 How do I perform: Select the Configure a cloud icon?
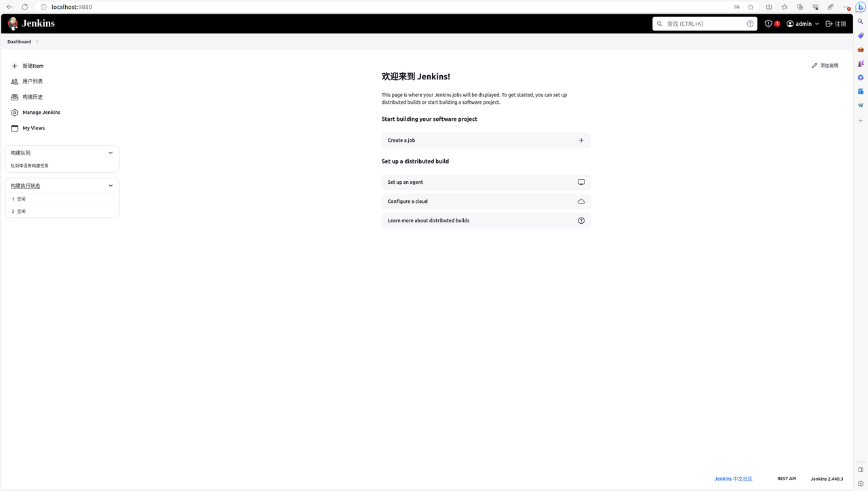click(581, 201)
